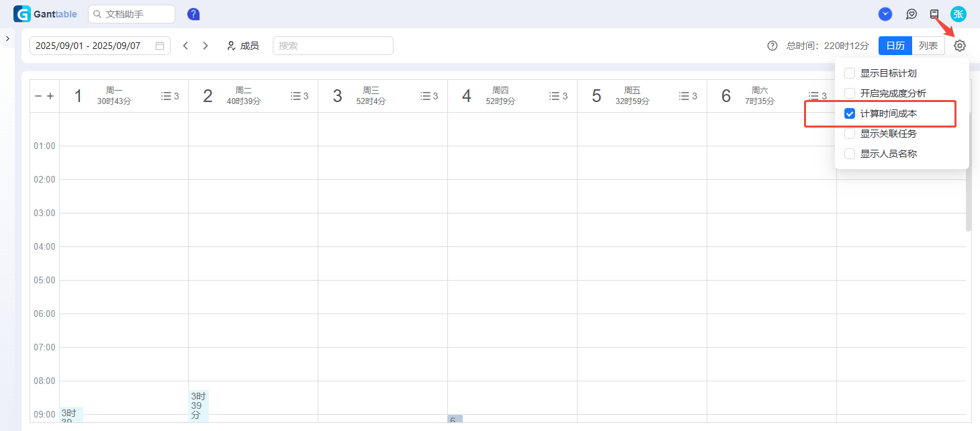980x431 pixels.
Task: Click the 总时间: 220时12分 label
Action: click(x=828, y=46)
